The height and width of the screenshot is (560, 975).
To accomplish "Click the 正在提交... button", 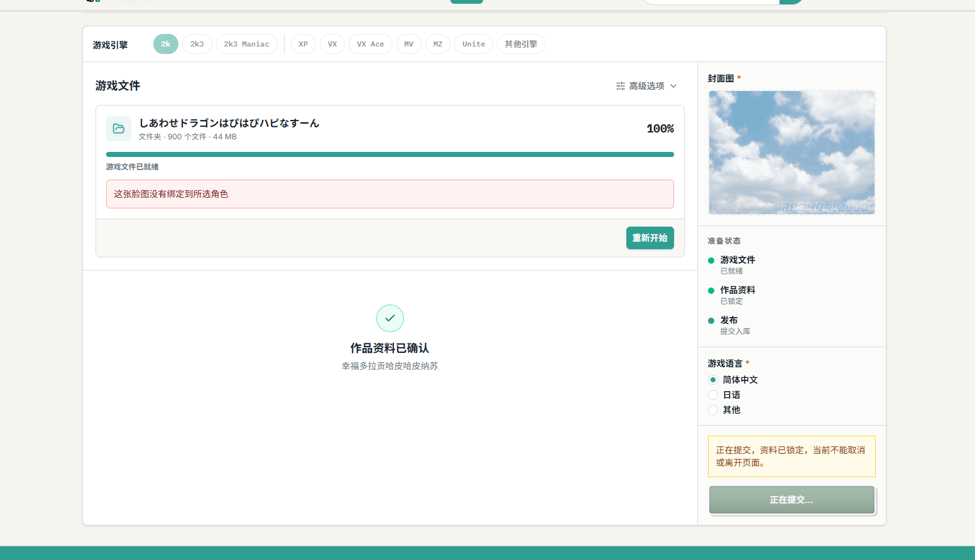I will coord(792,500).
